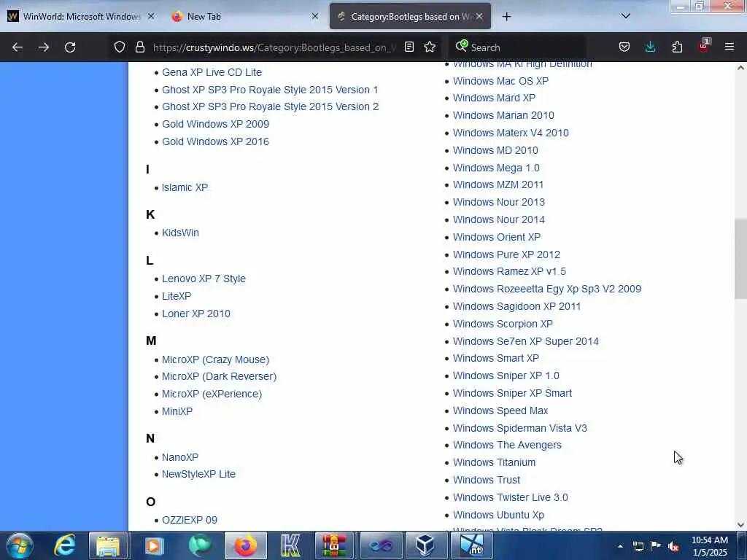Open Windows Twister Live 3.0 link
This screenshot has height=560, width=747.
[x=510, y=497]
